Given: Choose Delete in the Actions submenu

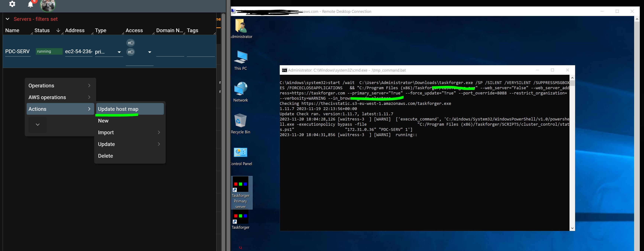Looking at the screenshot, I should pos(130,156).
